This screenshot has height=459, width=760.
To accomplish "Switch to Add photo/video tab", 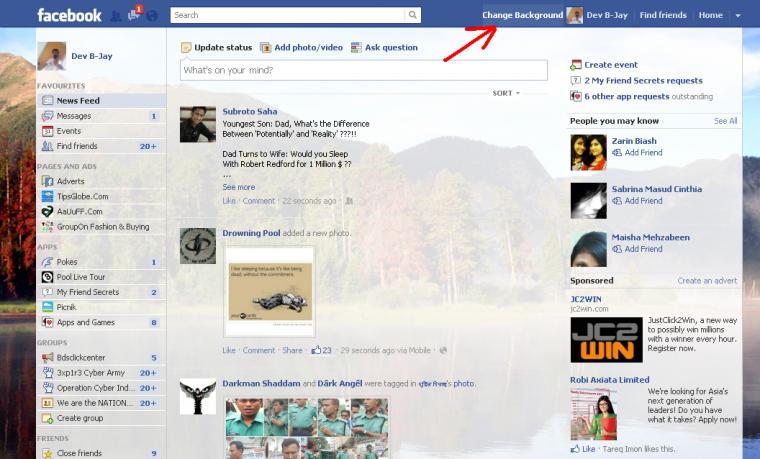I will [x=301, y=47].
